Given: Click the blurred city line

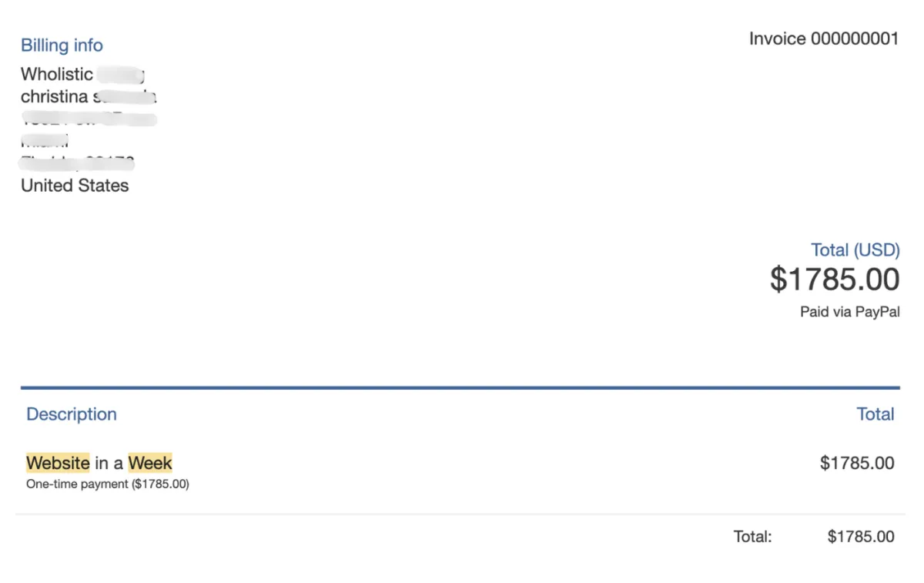Looking at the screenshot, I should (45, 141).
